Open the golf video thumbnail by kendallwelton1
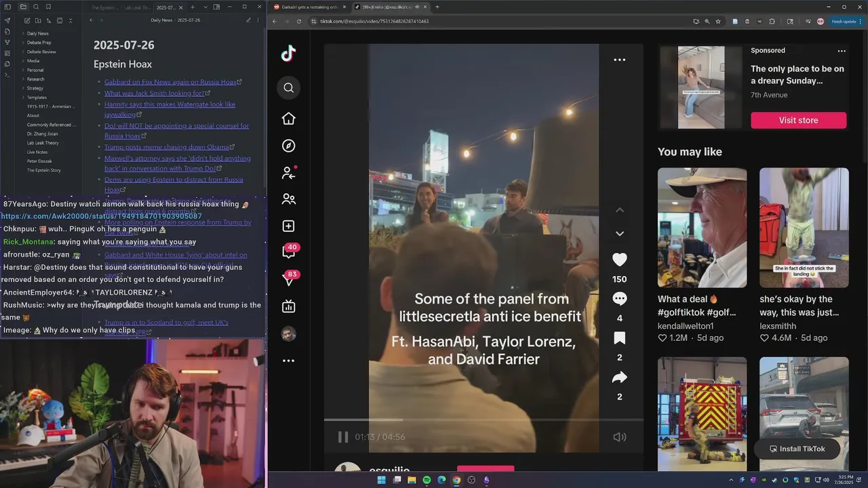 tap(702, 228)
